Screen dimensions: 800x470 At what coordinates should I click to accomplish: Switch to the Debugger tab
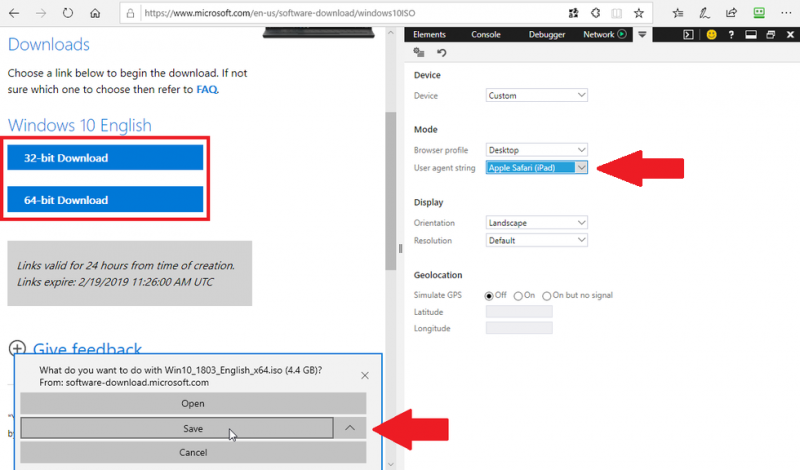(x=546, y=34)
